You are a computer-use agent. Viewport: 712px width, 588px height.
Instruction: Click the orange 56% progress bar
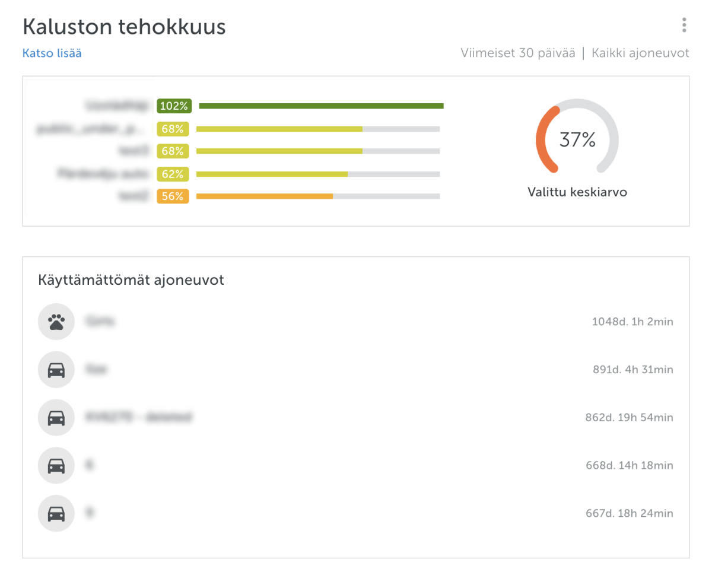tap(265, 196)
